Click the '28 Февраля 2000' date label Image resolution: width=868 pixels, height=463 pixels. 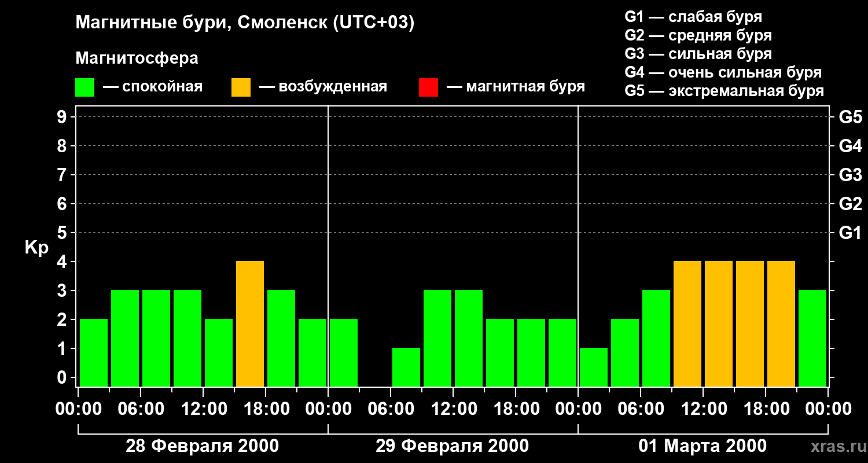click(x=202, y=446)
